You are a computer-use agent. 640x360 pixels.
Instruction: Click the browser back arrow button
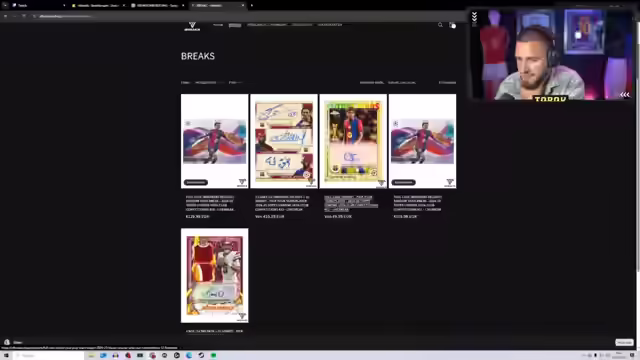click(5, 16)
